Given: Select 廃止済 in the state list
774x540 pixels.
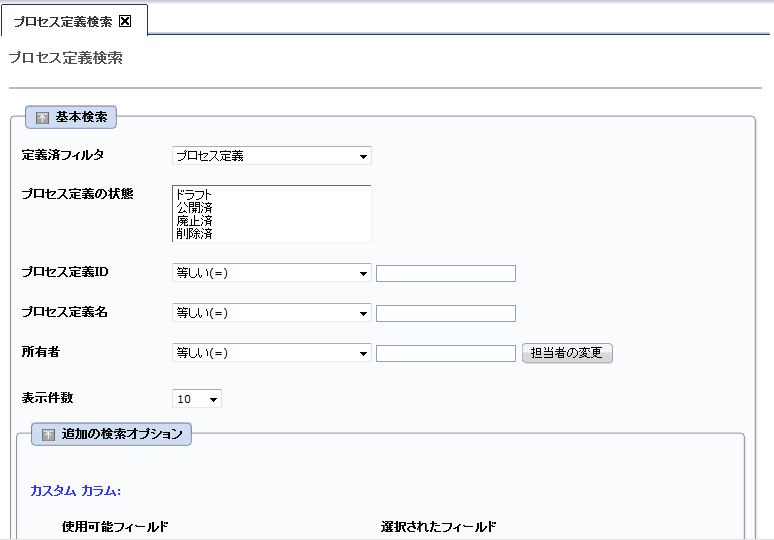Looking at the screenshot, I should [193, 220].
